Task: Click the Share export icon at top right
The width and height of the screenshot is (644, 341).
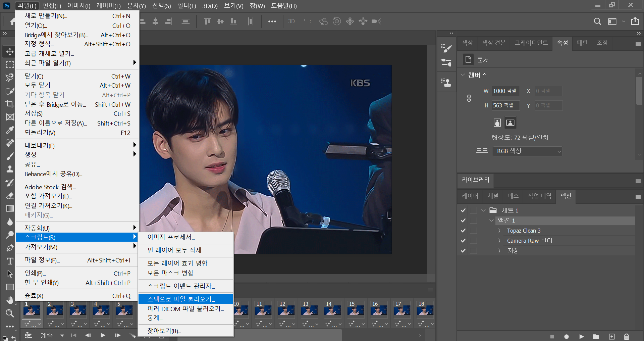Action: 635,21
